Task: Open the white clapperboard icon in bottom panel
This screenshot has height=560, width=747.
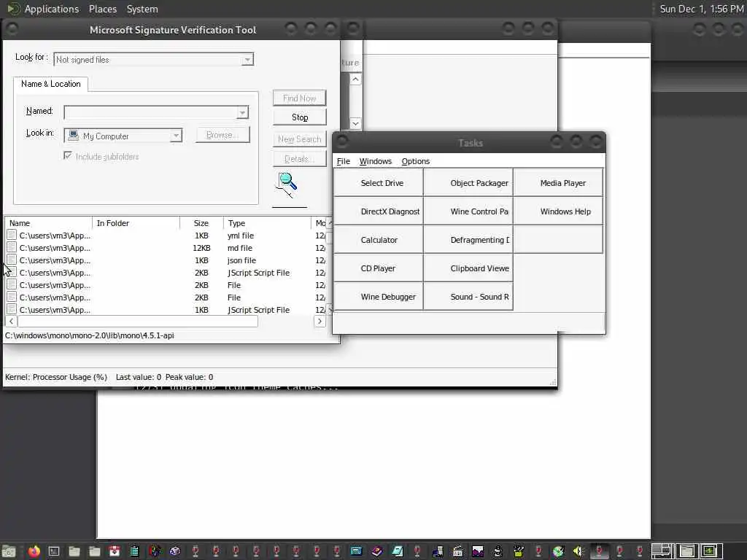Action: point(458,551)
